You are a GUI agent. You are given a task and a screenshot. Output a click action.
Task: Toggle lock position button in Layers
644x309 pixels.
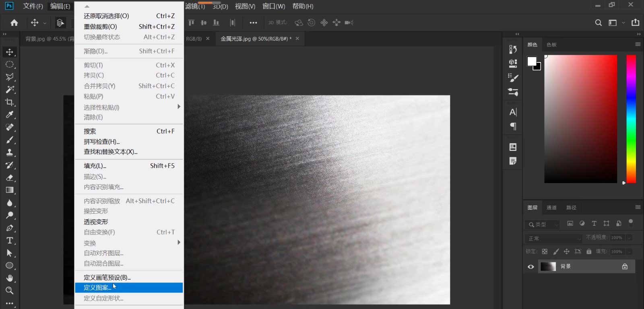[x=566, y=251]
